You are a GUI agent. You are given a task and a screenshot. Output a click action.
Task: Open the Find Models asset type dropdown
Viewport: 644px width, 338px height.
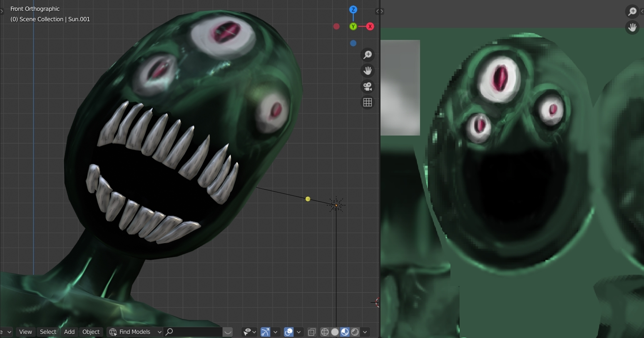[x=135, y=332]
